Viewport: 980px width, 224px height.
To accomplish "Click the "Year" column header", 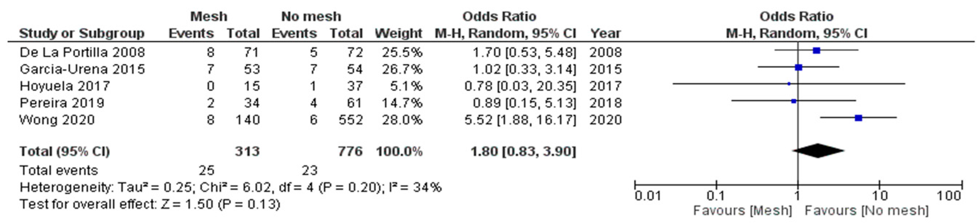I will [x=605, y=33].
